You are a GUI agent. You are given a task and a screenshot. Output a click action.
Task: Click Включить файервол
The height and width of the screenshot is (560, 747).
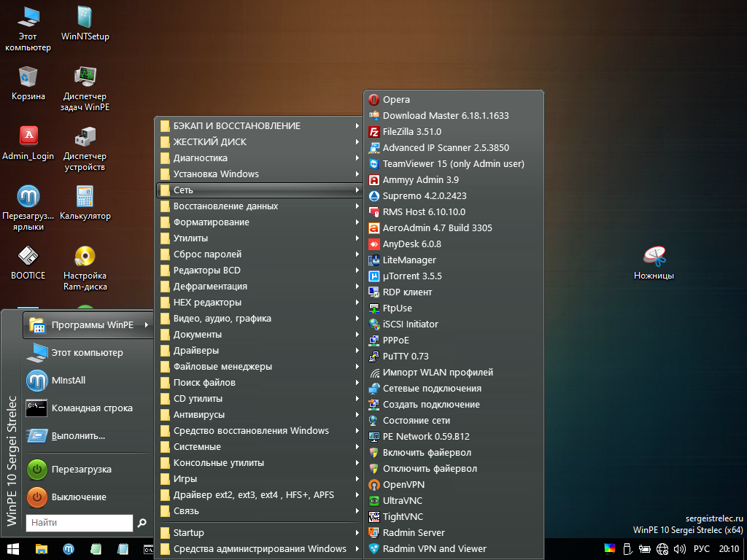pyautogui.click(x=454, y=452)
